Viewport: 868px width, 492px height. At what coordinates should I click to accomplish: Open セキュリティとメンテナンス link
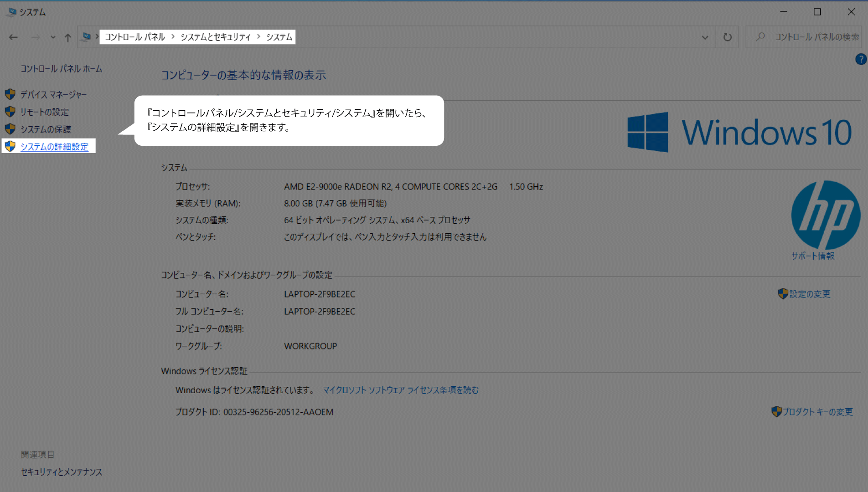click(x=61, y=472)
